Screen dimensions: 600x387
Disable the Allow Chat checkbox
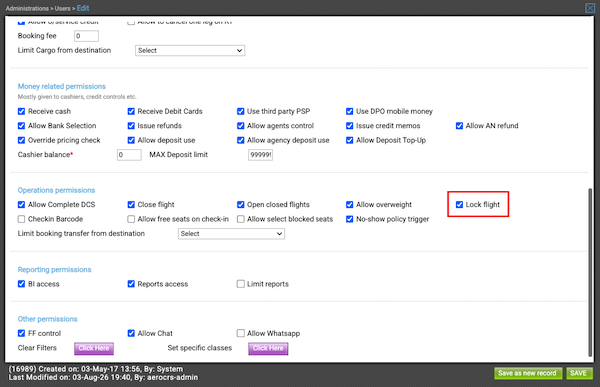tap(131, 333)
